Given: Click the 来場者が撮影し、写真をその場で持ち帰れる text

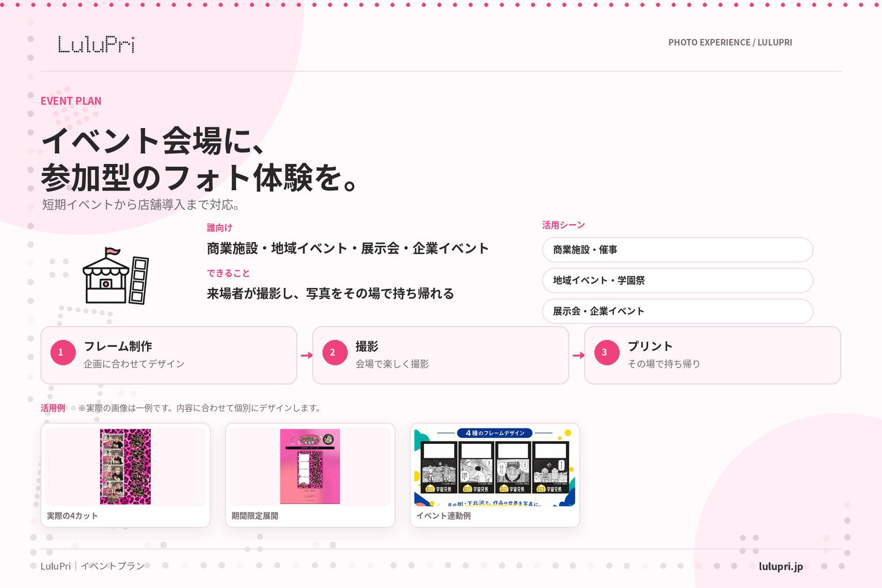Looking at the screenshot, I should coord(330,294).
